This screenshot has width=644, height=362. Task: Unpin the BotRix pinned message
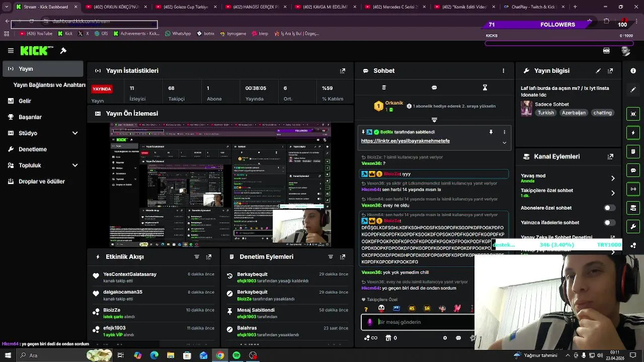point(491,132)
